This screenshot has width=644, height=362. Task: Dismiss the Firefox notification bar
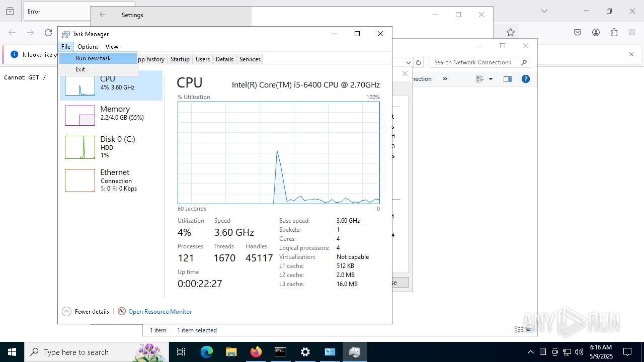click(x=631, y=54)
